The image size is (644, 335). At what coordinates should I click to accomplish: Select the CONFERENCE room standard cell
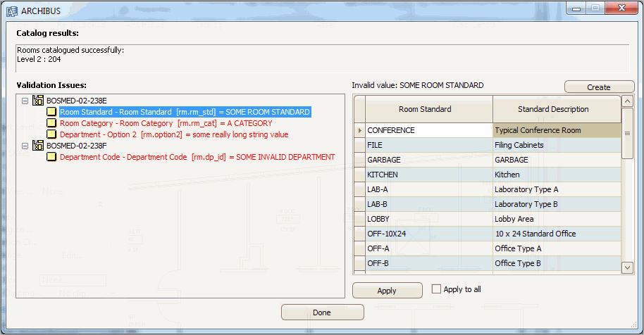pyautogui.click(x=429, y=130)
